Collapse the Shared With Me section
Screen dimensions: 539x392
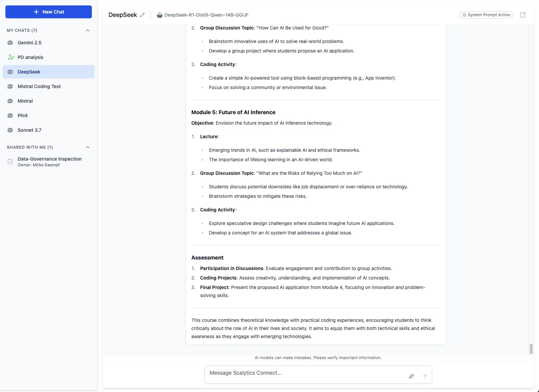coord(88,147)
